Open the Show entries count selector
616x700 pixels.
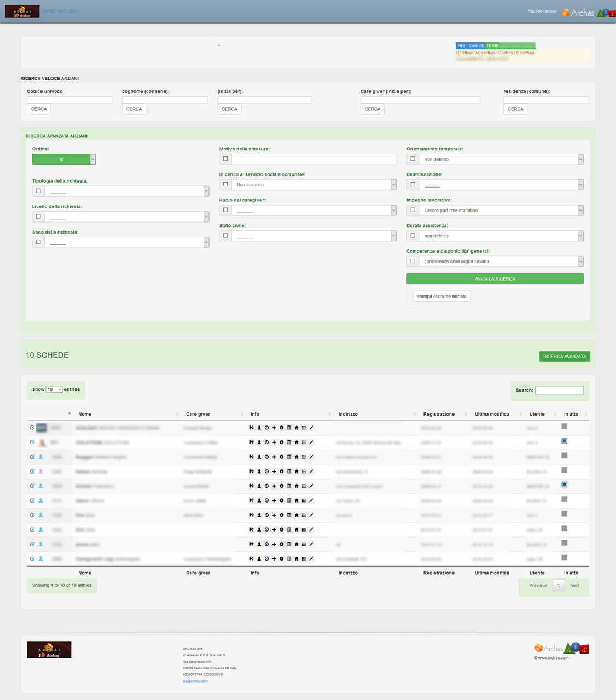(x=54, y=389)
